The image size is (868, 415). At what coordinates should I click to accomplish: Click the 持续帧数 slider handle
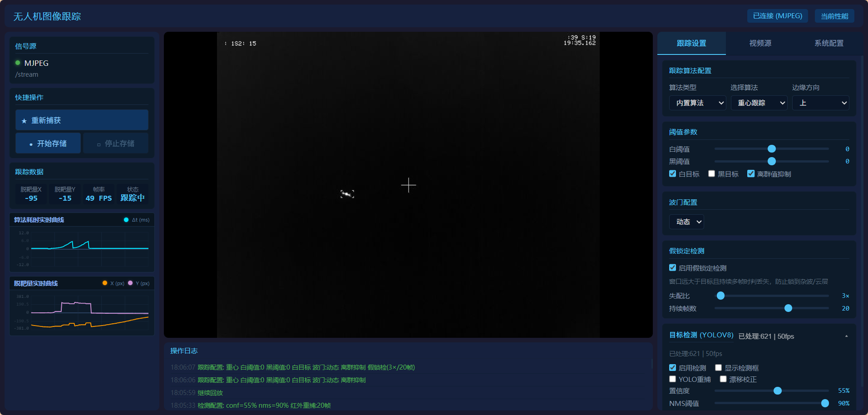(789, 308)
